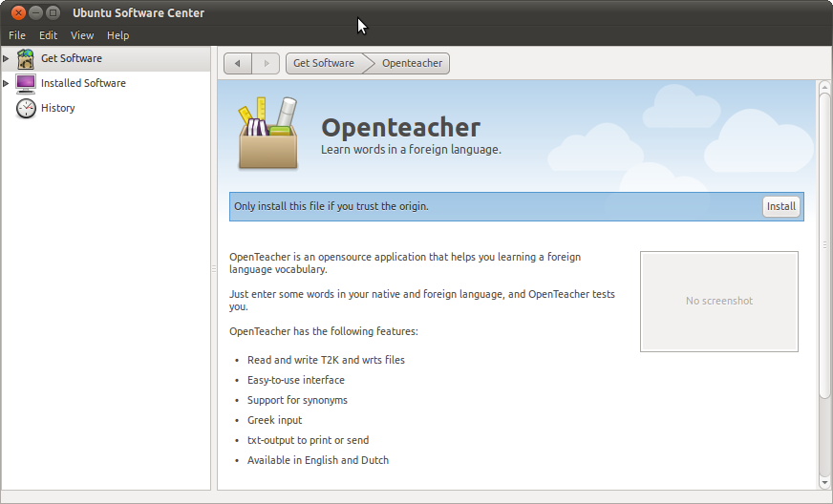Viewport: 833px width, 504px height.
Task: Expand the Get Software tree arrow
Action: (x=7, y=58)
